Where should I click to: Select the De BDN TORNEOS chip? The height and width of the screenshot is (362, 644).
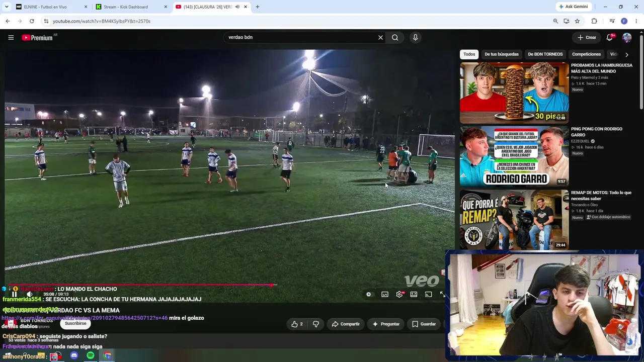coord(545,54)
